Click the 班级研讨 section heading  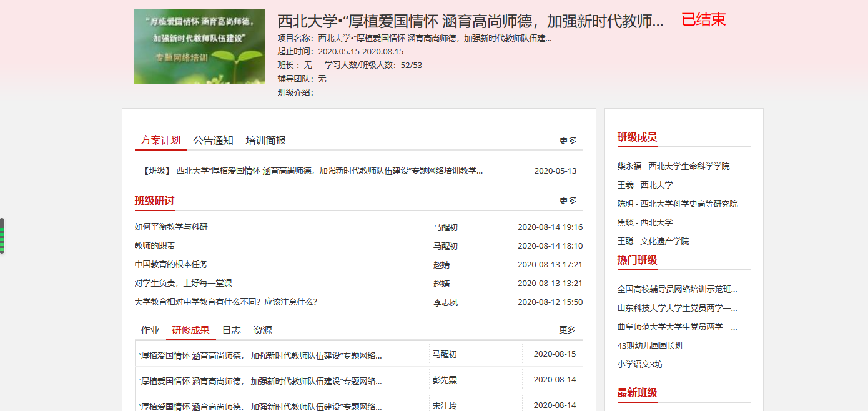point(154,201)
